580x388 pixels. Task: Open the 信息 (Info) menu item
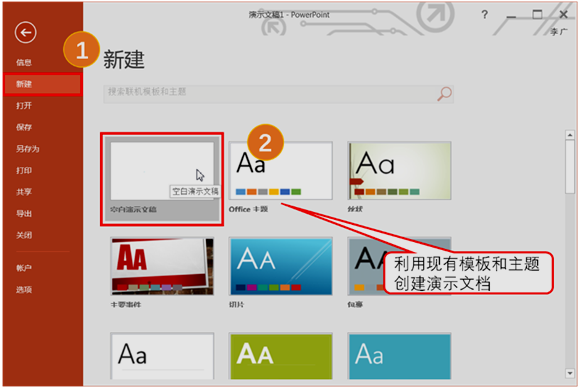click(x=24, y=63)
